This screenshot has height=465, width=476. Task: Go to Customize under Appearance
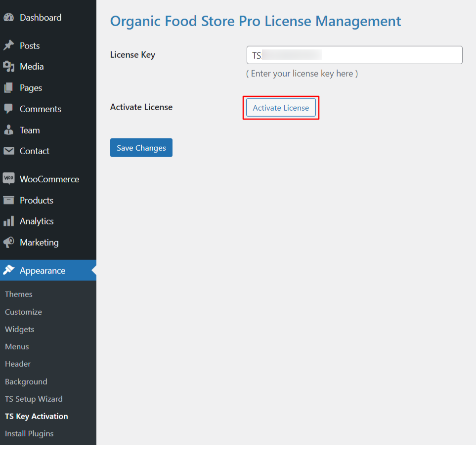(23, 312)
